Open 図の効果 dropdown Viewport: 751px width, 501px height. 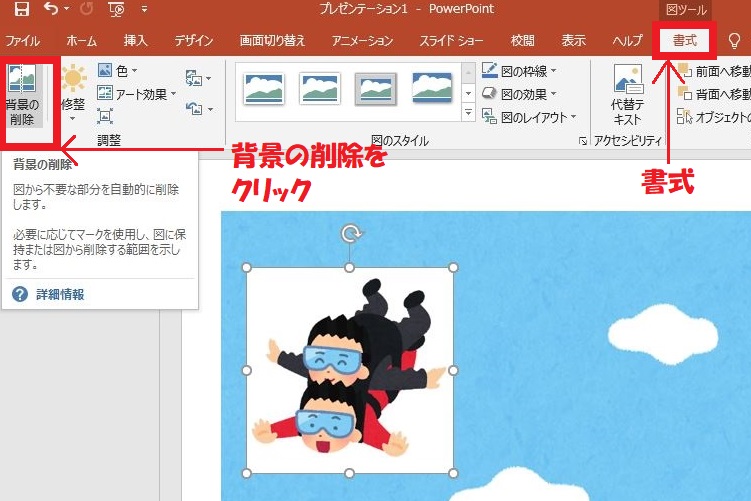pyautogui.click(x=519, y=94)
